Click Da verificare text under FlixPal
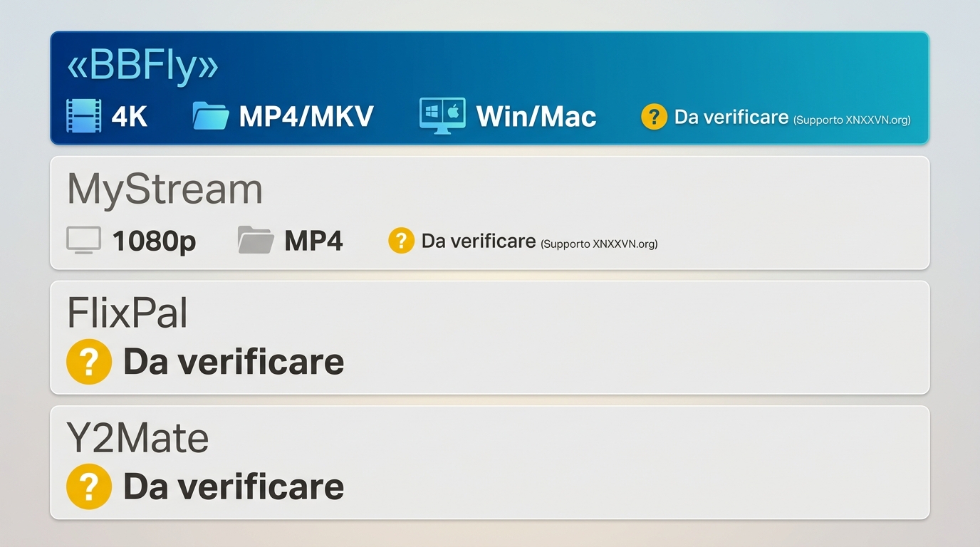 (x=234, y=362)
